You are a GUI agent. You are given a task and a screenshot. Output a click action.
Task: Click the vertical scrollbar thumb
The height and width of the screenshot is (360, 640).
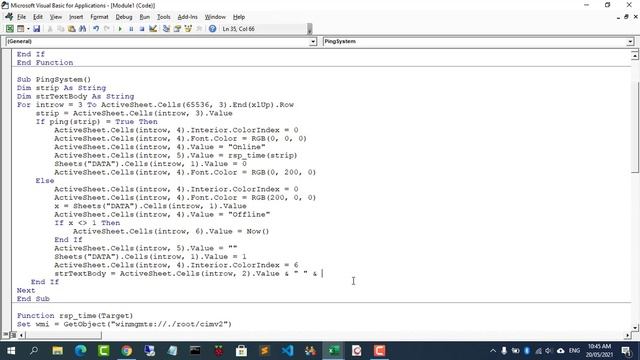click(635, 127)
